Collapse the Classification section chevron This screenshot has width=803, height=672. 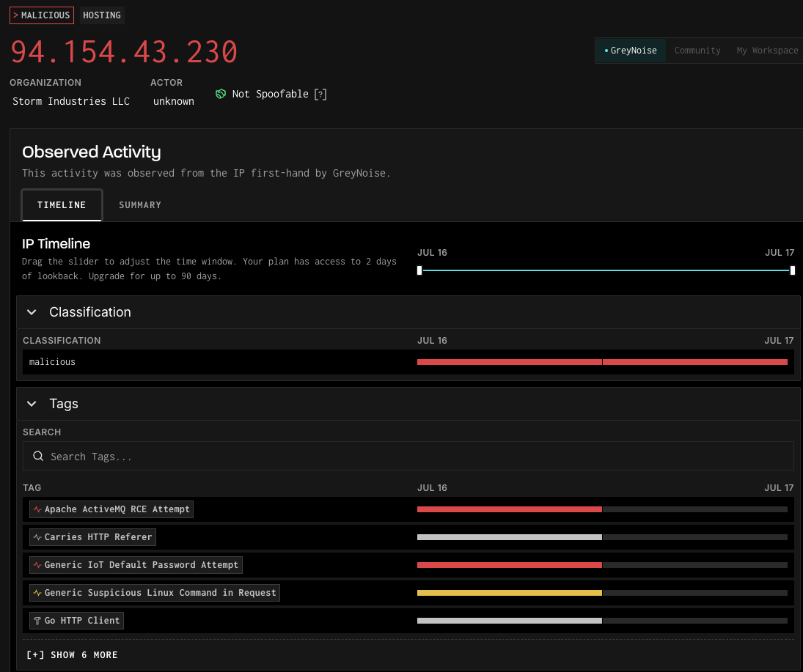click(32, 312)
